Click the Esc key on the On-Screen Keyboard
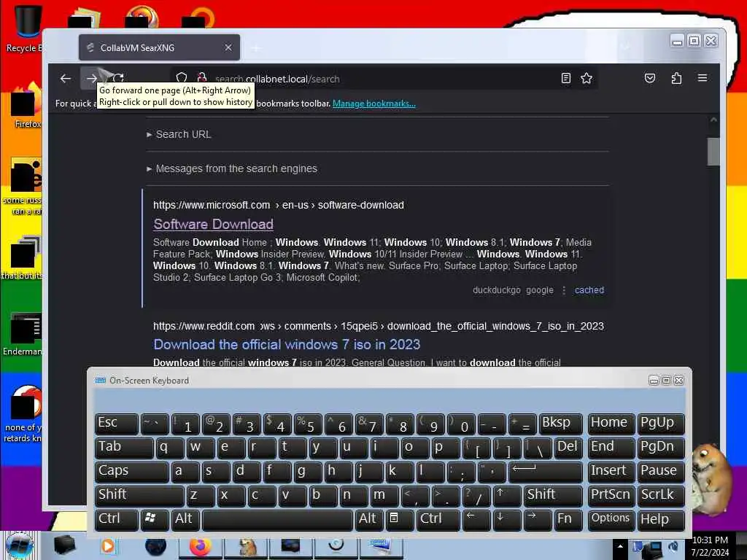 coord(117,424)
